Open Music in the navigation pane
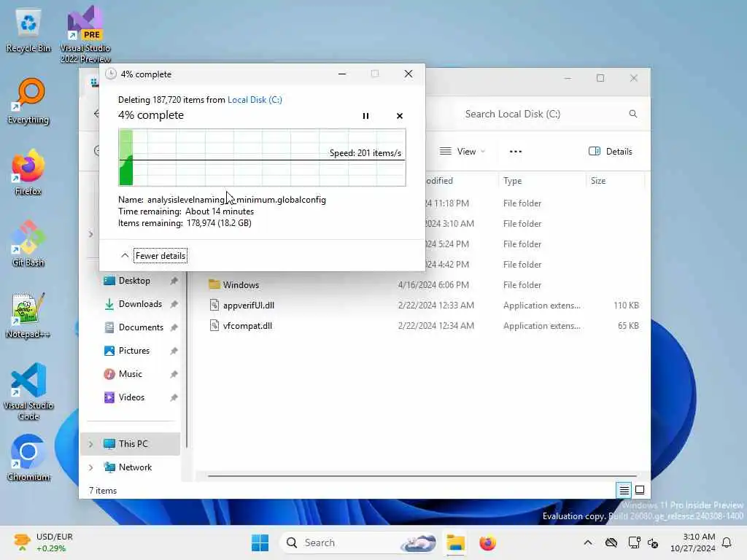747x560 pixels. pos(130,374)
